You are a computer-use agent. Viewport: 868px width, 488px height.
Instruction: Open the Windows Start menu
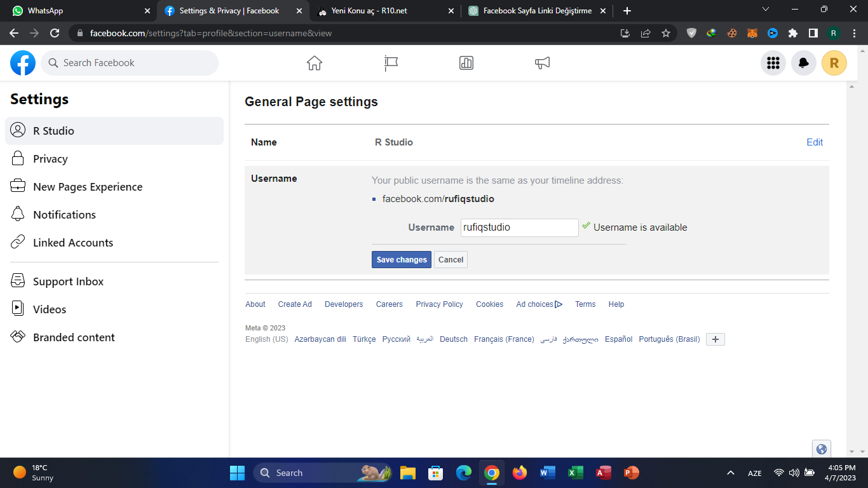(237, 473)
